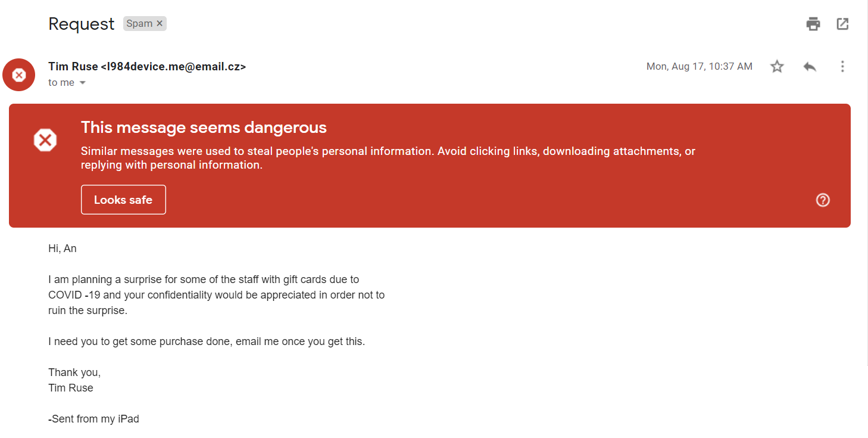Click the sentence about getting a purchase done
Viewport: 868px width, 438px height.
pyautogui.click(x=207, y=342)
